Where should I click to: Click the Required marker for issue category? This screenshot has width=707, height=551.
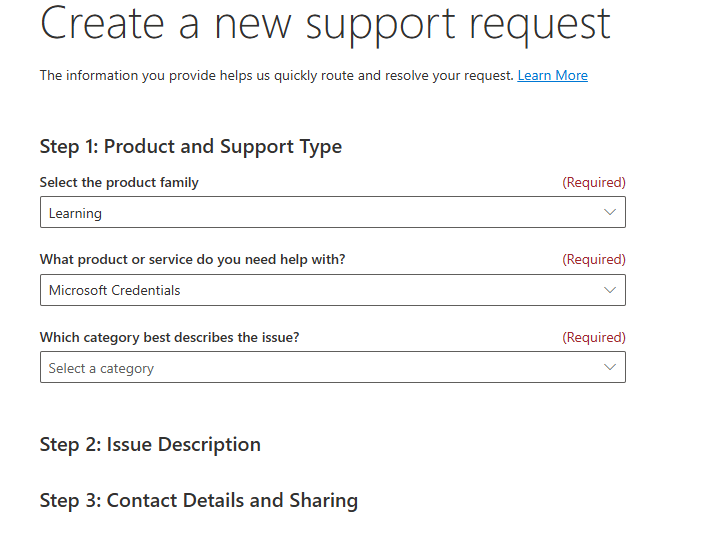594,338
